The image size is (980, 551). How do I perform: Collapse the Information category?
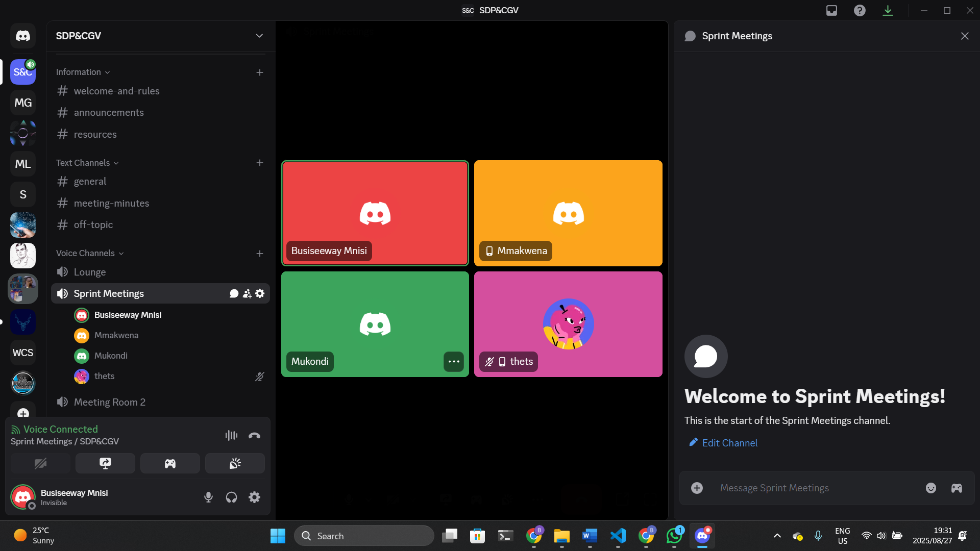pyautogui.click(x=83, y=72)
